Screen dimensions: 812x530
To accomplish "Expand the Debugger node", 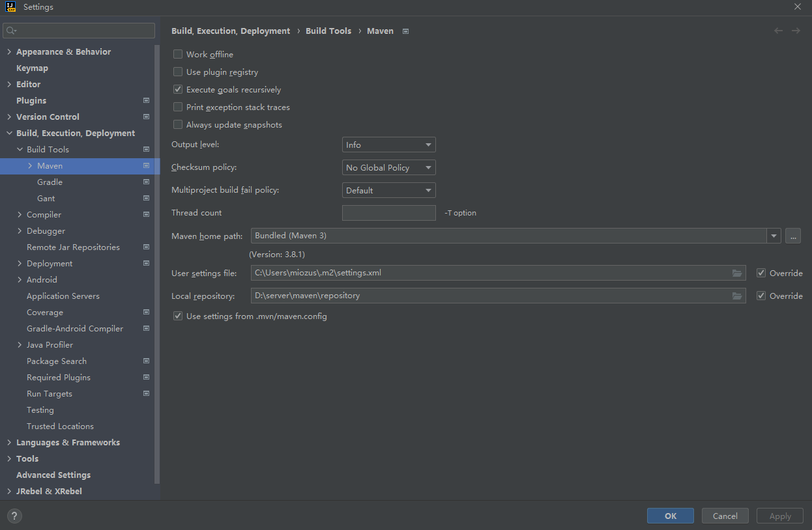I will click(20, 230).
